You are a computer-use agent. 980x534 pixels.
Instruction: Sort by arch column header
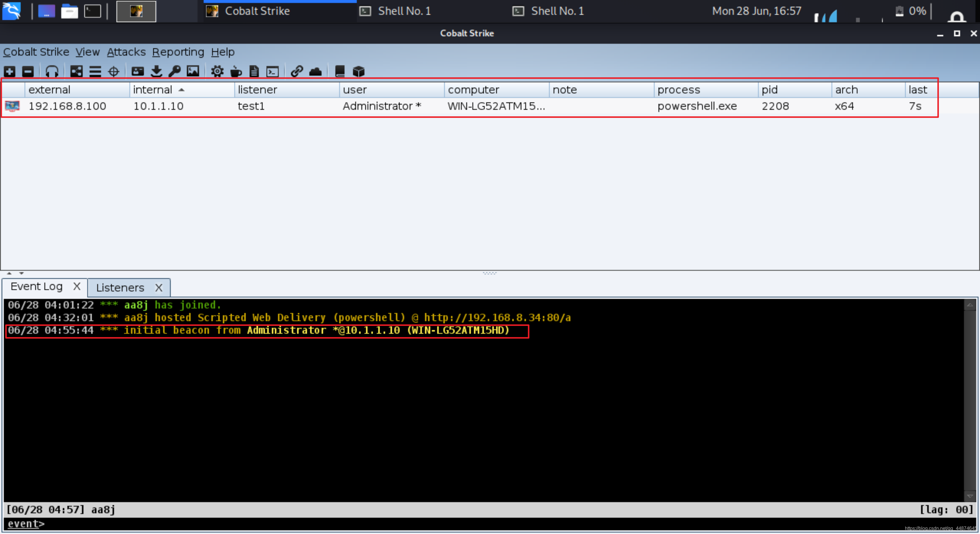[869, 90]
